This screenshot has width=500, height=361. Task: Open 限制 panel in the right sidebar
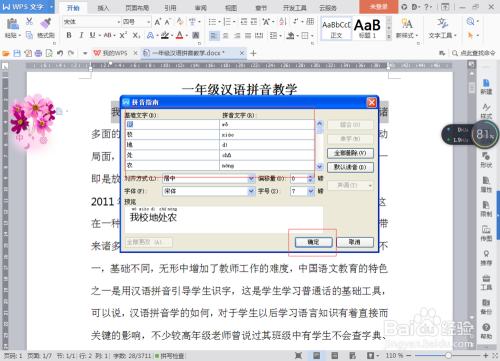pos(486,209)
